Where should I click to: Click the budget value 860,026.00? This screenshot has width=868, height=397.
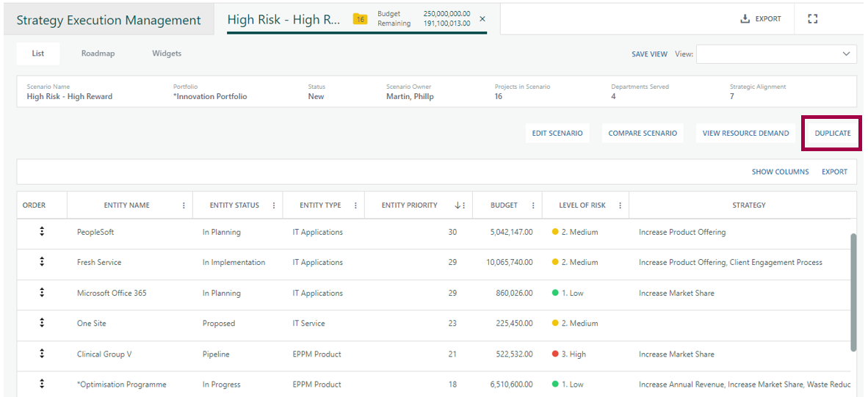[515, 293]
